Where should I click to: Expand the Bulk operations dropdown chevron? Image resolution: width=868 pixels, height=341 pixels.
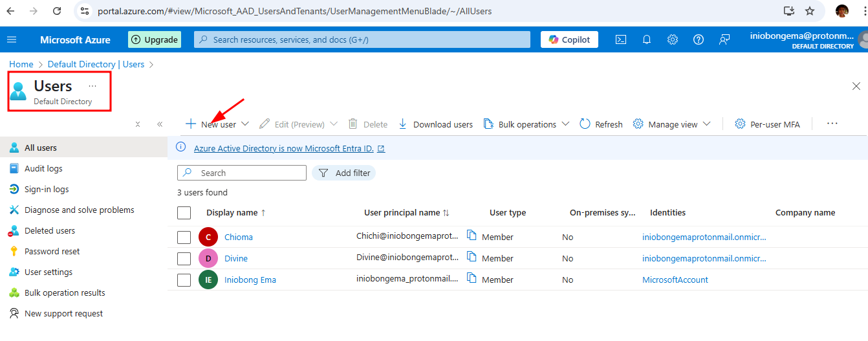[x=565, y=124]
